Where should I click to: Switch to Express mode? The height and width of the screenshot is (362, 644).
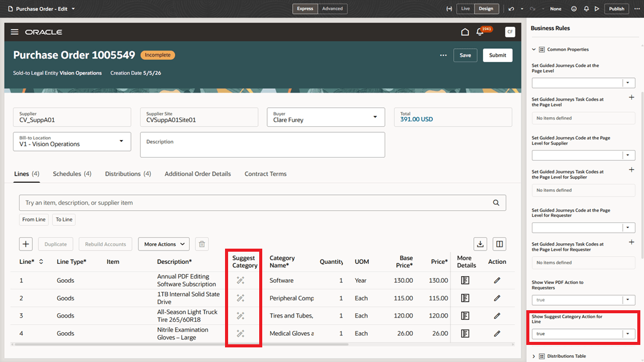click(305, 9)
